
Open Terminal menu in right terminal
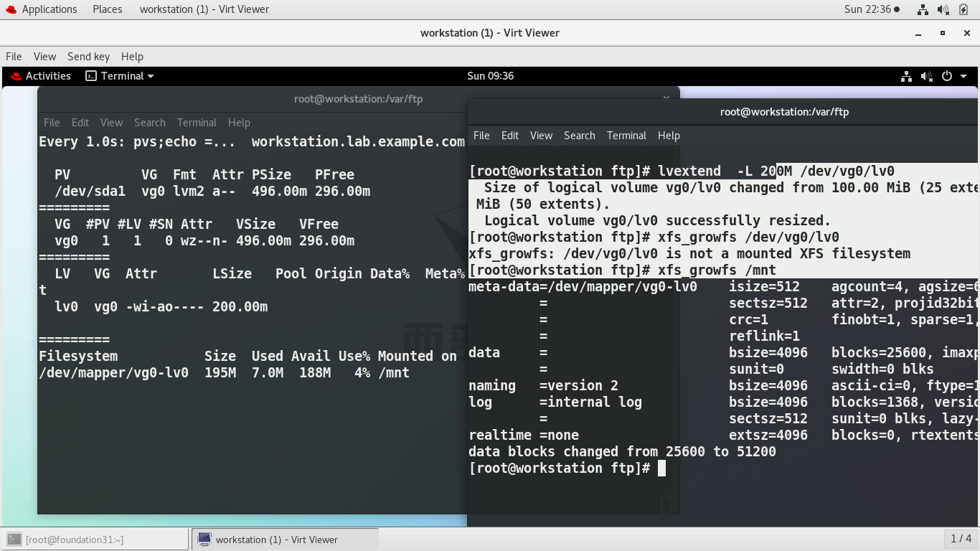[626, 136]
